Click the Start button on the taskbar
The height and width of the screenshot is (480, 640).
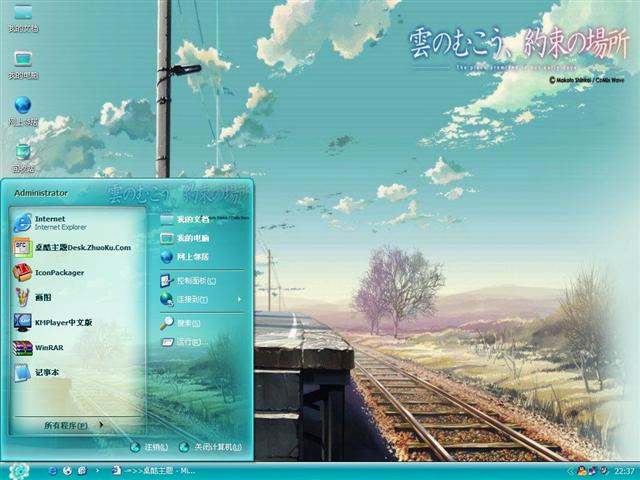pos(19,471)
